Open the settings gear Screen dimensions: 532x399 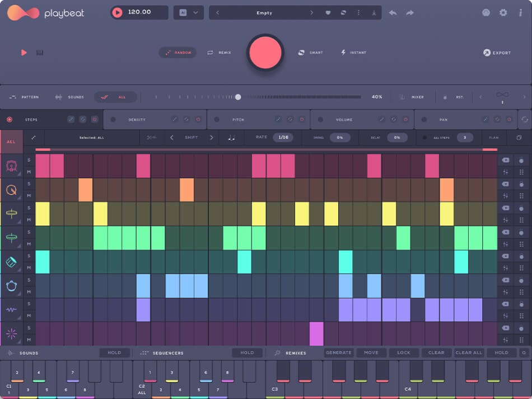(x=503, y=12)
